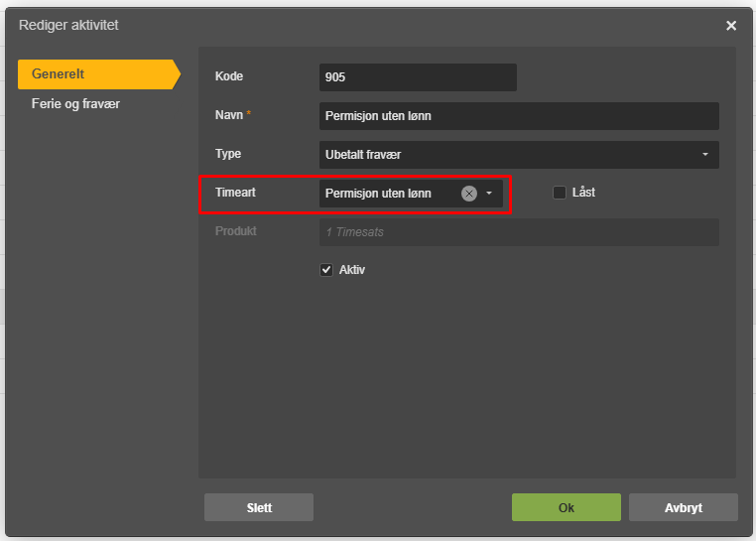Click the Rediger aktivitet title text
This screenshot has height=541, width=756.
68,25
